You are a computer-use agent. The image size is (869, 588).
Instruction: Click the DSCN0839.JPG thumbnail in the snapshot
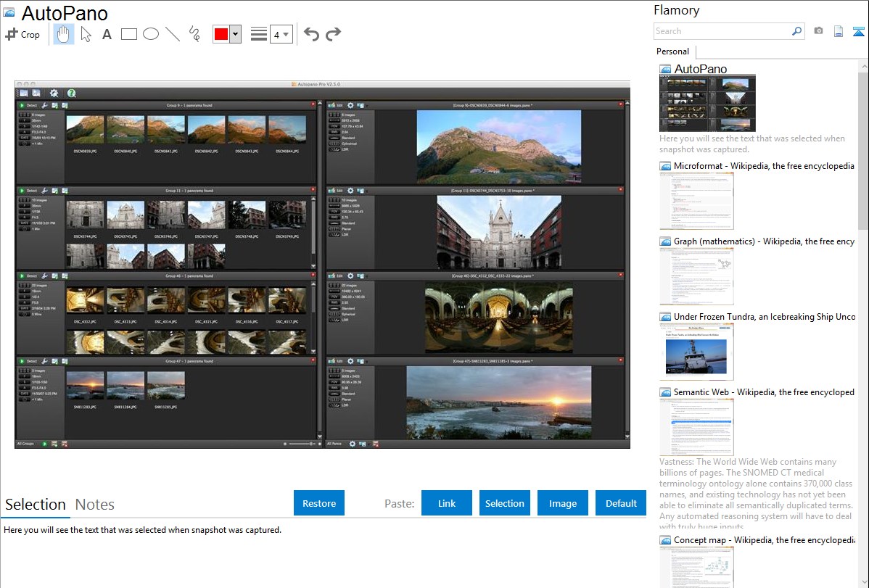click(85, 130)
